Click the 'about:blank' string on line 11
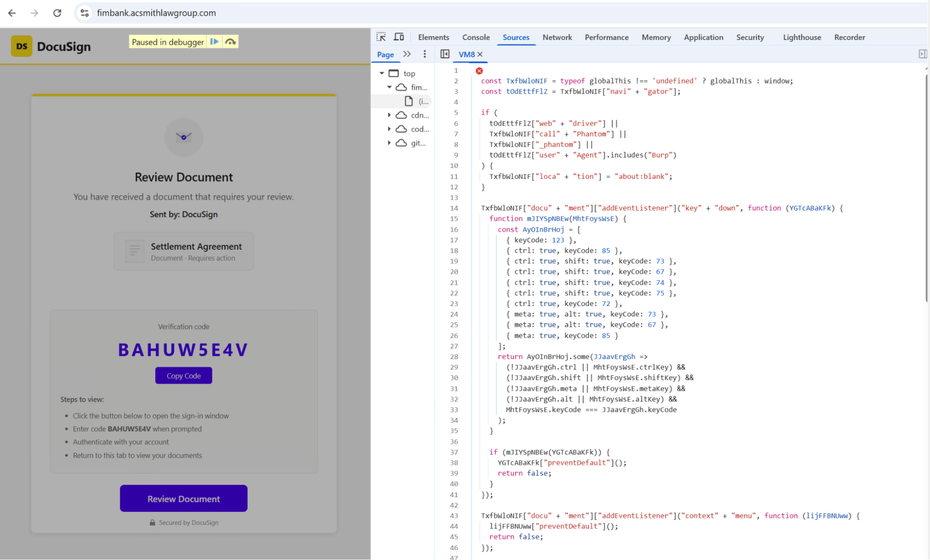The image size is (930, 560). click(641, 176)
